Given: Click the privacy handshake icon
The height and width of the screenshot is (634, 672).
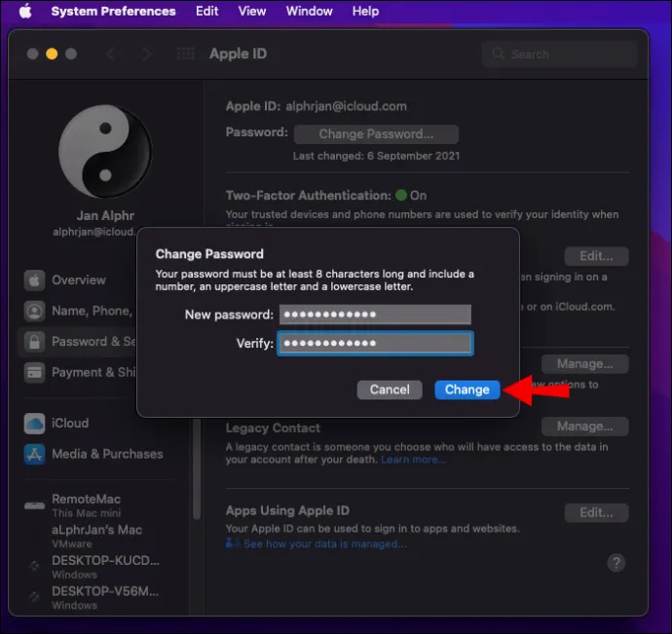Looking at the screenshot, I should pos(233,543).
